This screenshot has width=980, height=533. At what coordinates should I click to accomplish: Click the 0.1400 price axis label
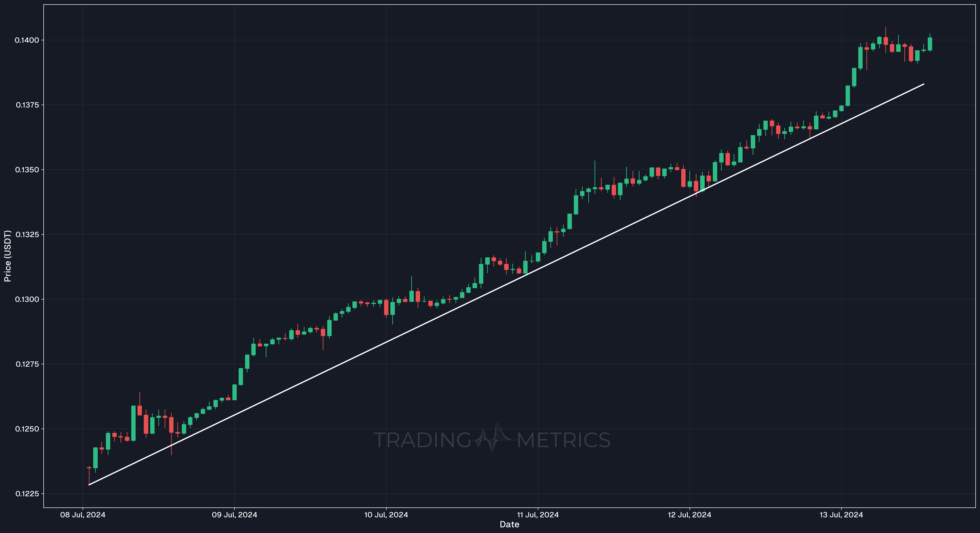[27, 40]
